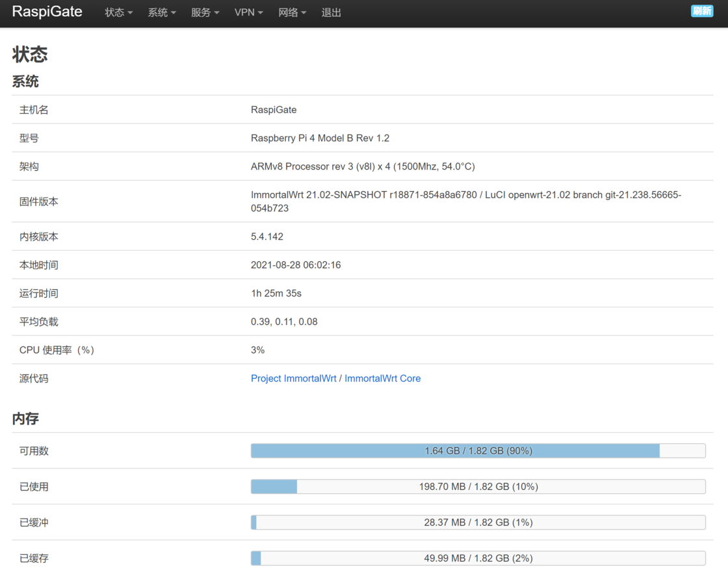Click the 可用数 memory bar showing 90%
The height and width of the screenshot is (581, 728).
478,450
